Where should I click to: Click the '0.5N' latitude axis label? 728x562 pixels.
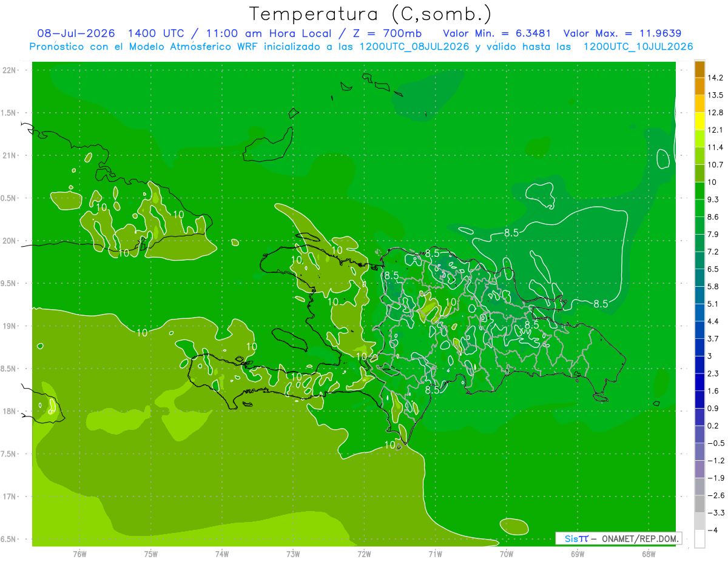(10, 198)
